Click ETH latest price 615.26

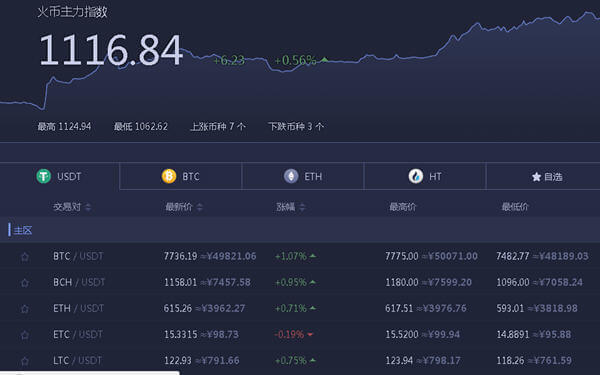(178, 308)
